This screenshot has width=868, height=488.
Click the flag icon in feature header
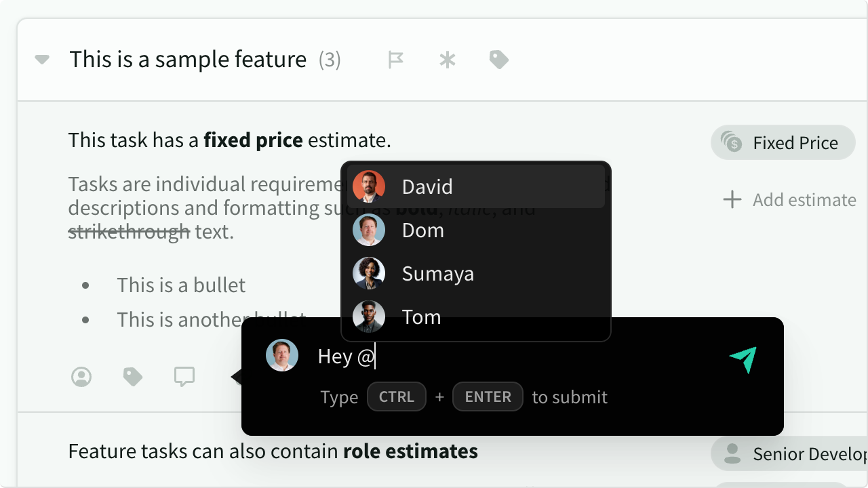coord(396,60)
